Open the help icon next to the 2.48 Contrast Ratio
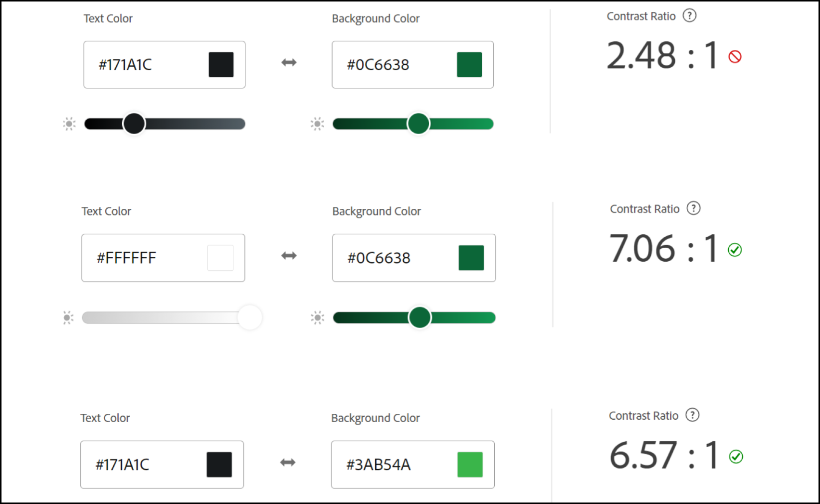Viewport: 820px width, 504px height. click(689, 15)
